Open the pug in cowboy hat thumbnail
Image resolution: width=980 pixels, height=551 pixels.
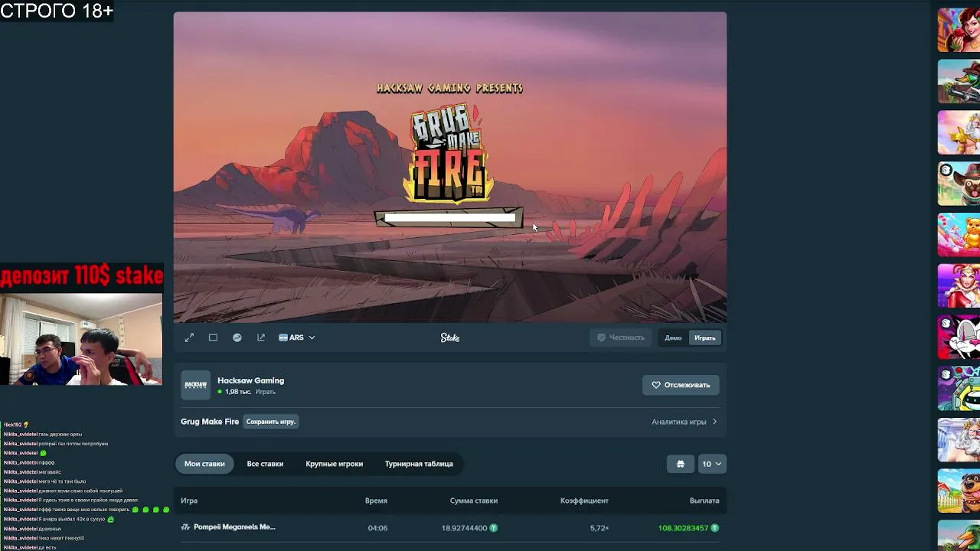[959, 184]
